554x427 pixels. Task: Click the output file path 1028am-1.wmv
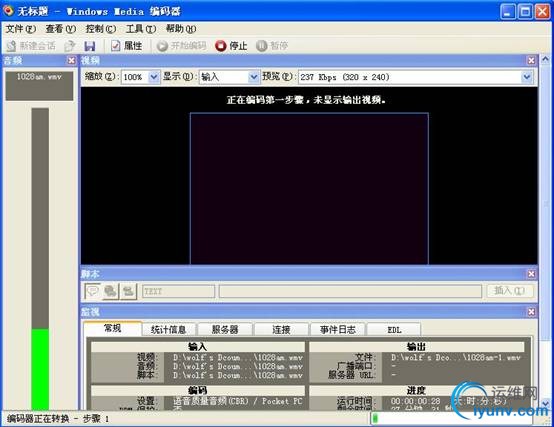click(x=455, y=357)
